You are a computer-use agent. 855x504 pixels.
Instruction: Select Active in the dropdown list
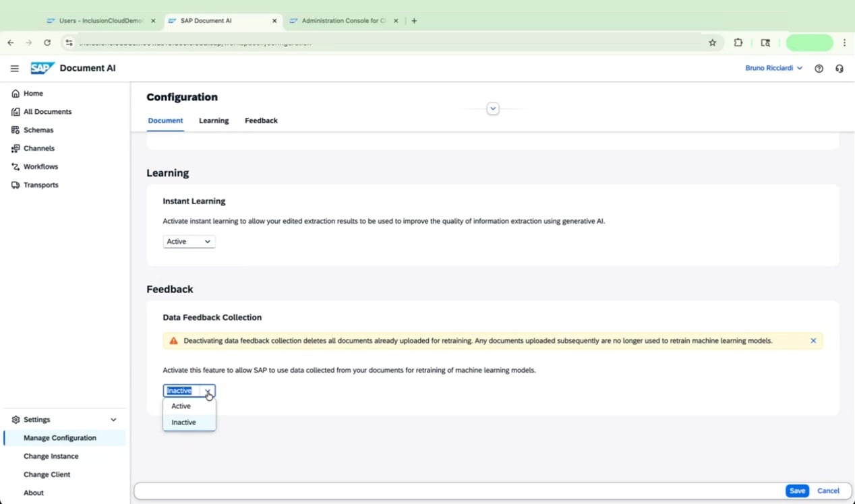[x=189, y=406]
